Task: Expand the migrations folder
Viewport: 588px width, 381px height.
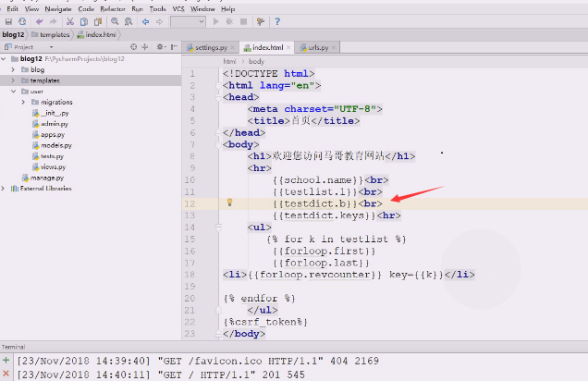Action: point(23,102)
